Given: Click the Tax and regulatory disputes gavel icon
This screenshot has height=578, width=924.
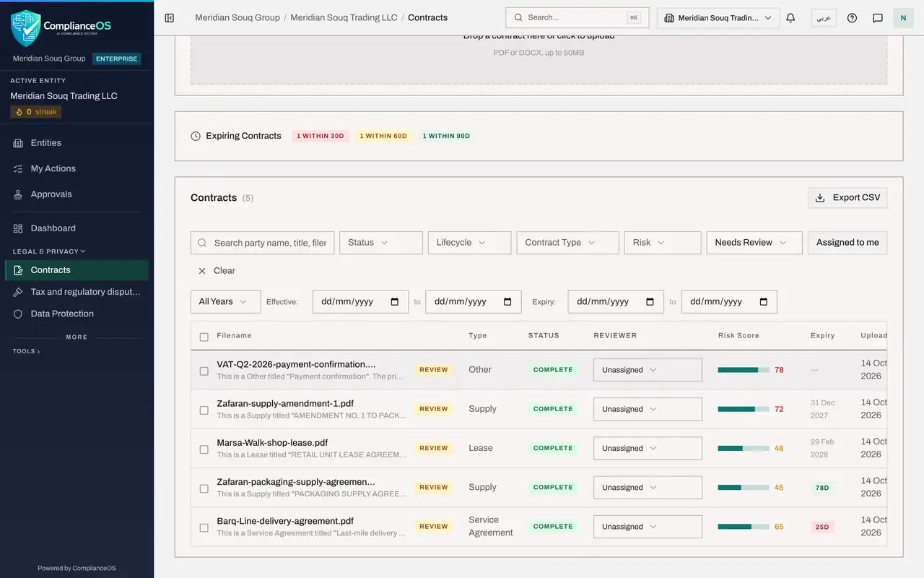Looking at the screenshot, I should tap(18, 293).
